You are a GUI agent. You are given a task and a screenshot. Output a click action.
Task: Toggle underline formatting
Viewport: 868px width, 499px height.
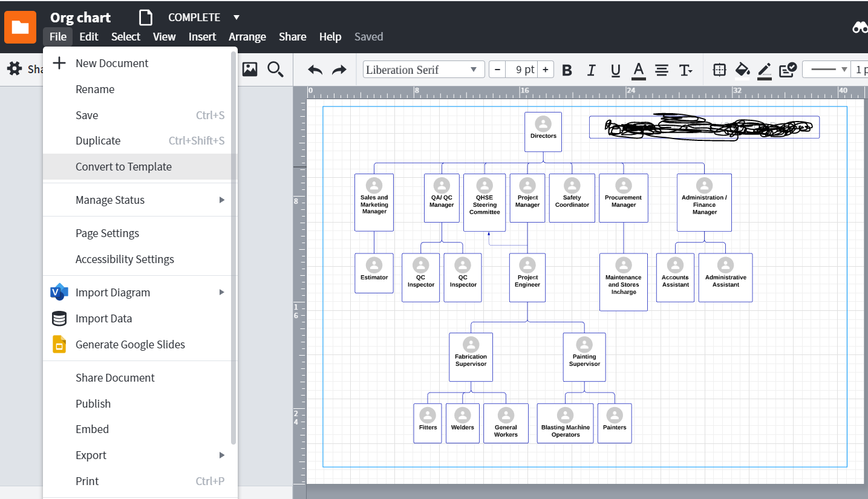(x=615, y=70)
